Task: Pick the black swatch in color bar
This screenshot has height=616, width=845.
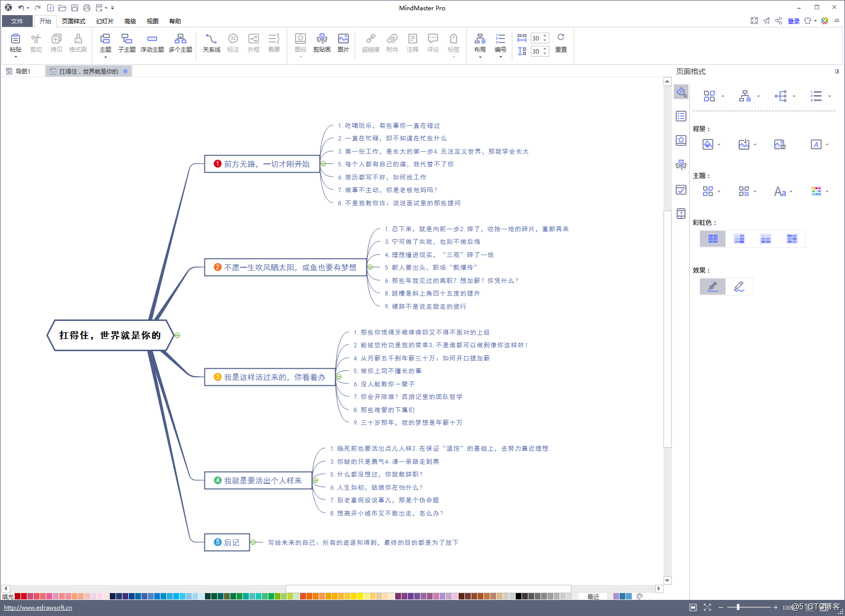Action: (519, 596)
